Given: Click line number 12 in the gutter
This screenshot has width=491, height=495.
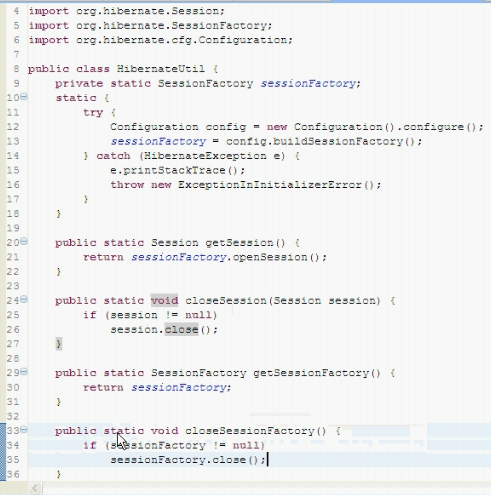Looking at the screenshot, I should (x=13, y=127).
